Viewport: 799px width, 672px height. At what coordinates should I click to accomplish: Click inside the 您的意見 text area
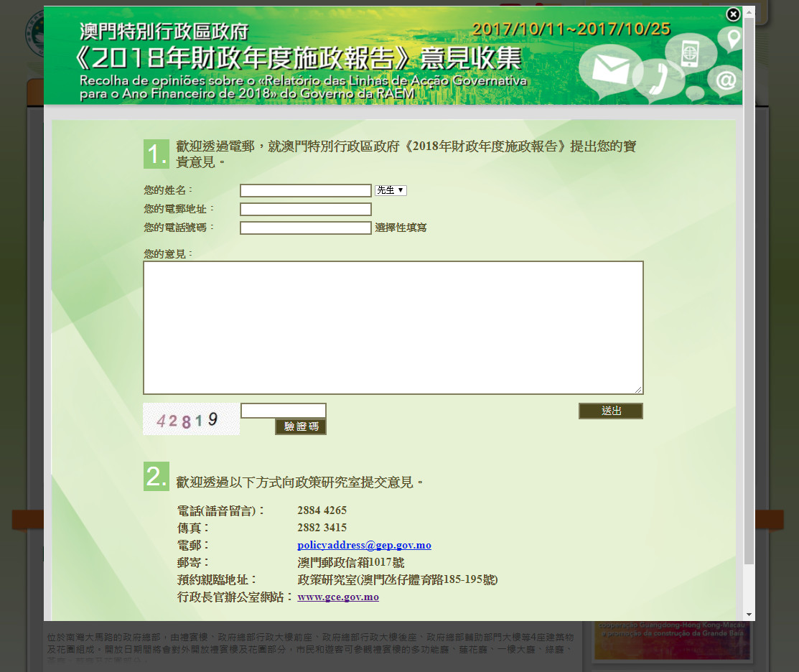[393, 327]
